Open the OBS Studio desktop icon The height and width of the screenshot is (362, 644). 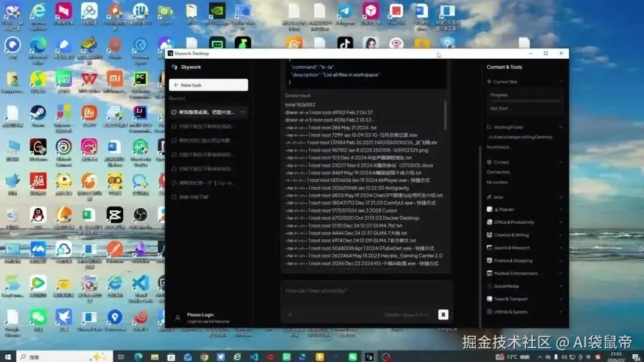click(x=140, y=218)
